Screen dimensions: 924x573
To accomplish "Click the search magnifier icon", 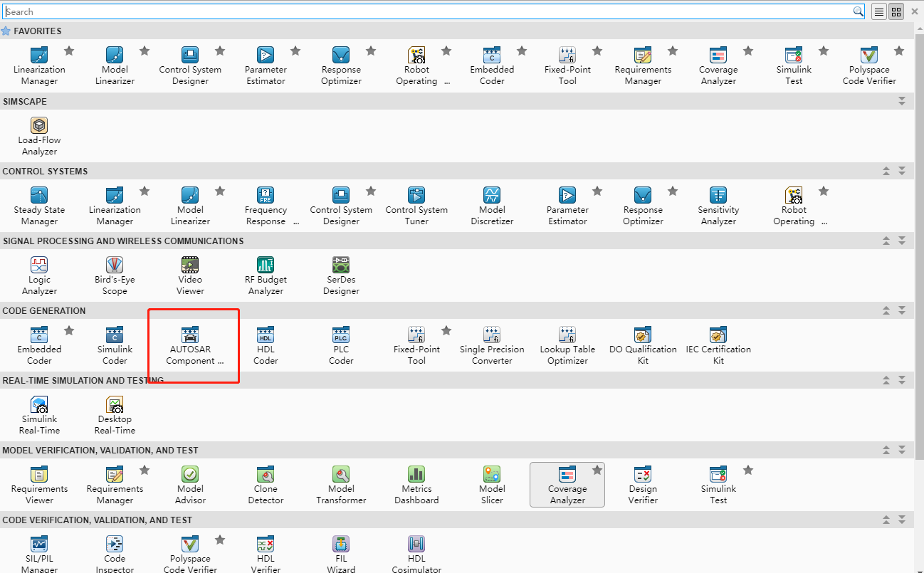I will 859,11.
